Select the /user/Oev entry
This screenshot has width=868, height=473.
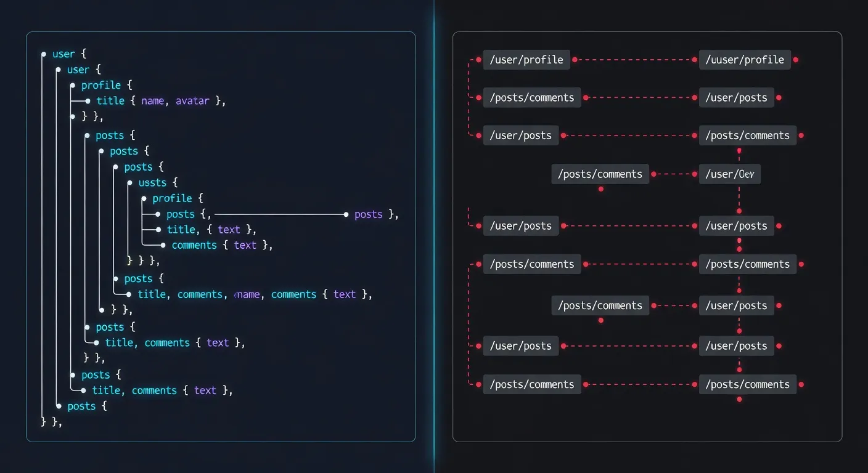coord(730,174)
